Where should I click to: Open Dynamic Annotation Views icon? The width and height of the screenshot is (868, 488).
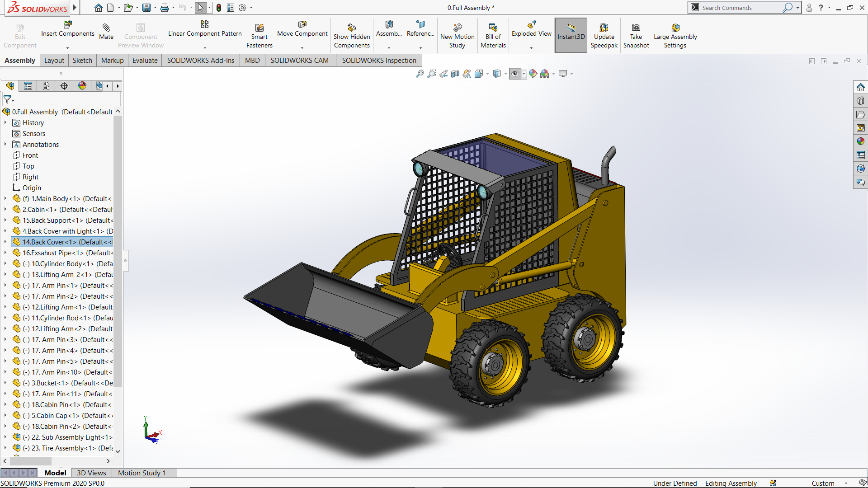(467, 74)
